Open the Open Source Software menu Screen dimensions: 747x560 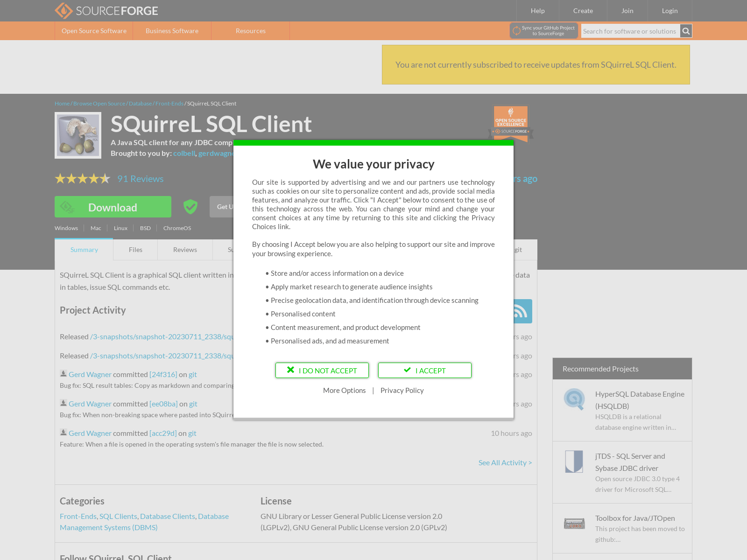click(94, 31)
